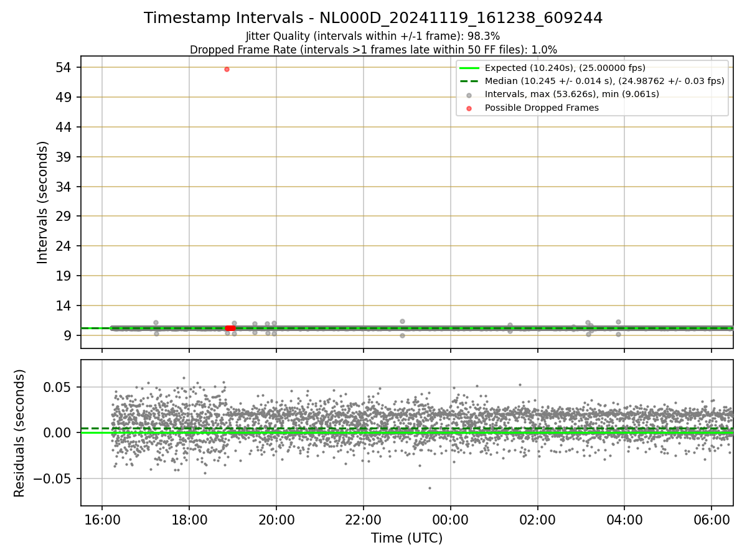
Task: Click the '04:00' x-axis tick label
Action: pyautogui.click(x=624, y=519)
